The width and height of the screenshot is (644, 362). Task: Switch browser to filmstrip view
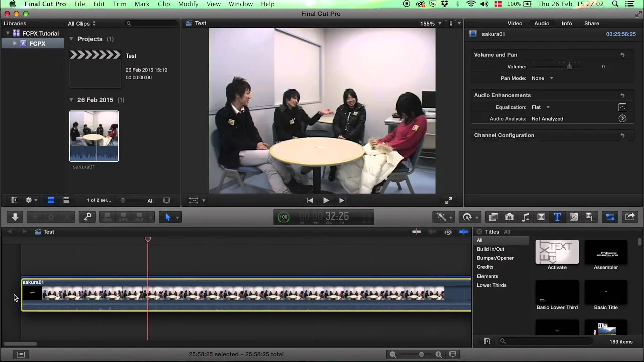(x=51, y=200)
